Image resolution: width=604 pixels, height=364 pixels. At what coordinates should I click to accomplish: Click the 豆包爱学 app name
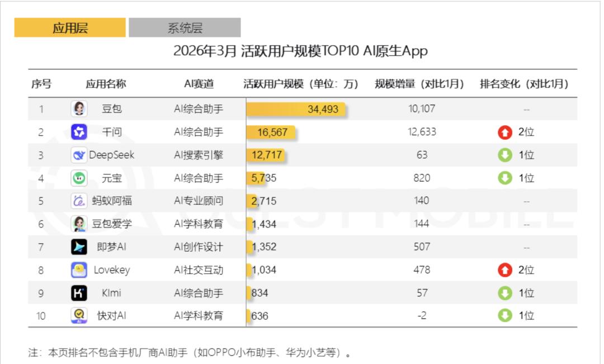(x=112, y=224)
